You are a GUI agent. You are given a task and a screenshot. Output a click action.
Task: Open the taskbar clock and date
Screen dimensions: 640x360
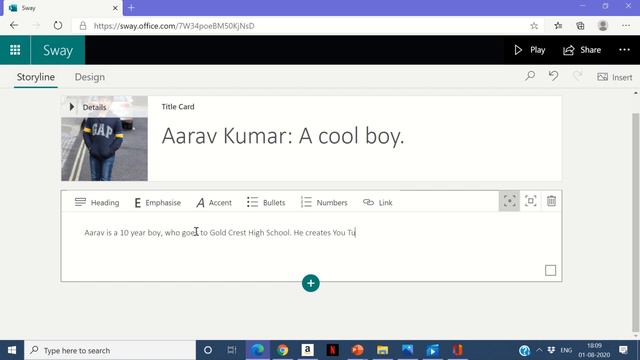594,350
